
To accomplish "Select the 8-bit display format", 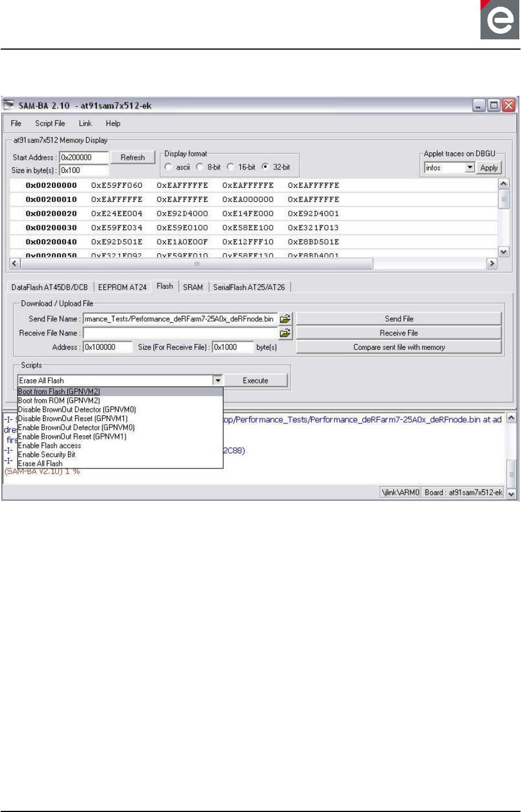I will 200,167.
